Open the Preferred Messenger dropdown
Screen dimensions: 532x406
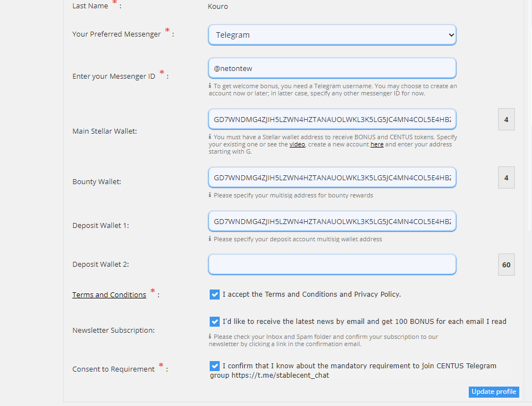(x=332, y=35)
